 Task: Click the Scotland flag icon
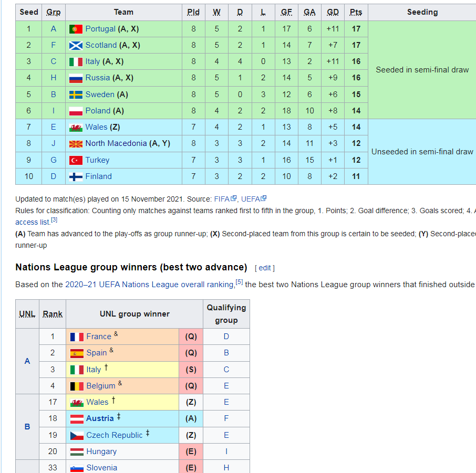76,45
